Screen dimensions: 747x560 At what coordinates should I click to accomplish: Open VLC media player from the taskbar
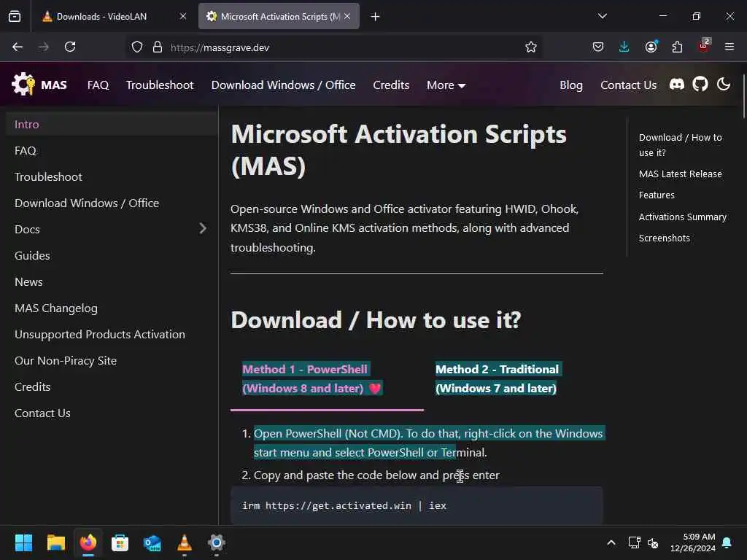point(185,542)
